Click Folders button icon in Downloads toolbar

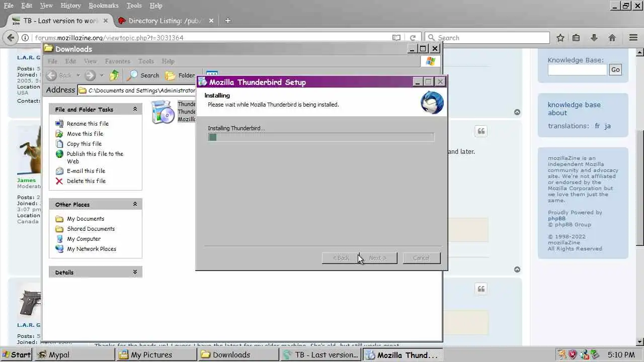pyautogui.click(x=171, y=75)
